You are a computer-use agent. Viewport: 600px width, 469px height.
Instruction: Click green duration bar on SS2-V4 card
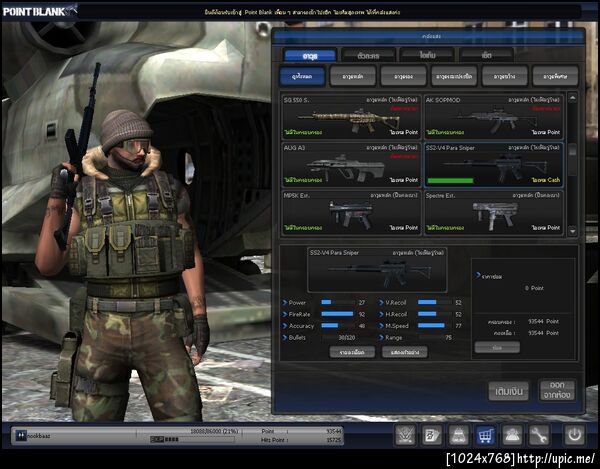click(x=450, y=180)
